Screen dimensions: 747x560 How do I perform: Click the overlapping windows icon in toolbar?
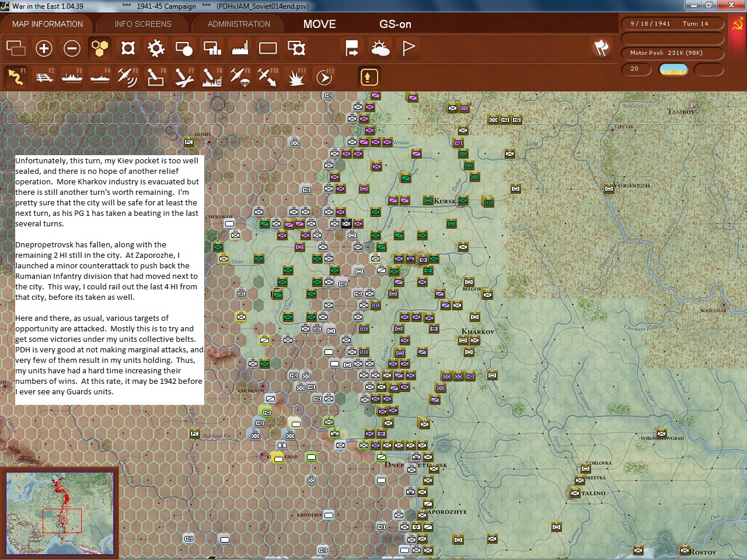pyautogui.click(x=16, y=48)
